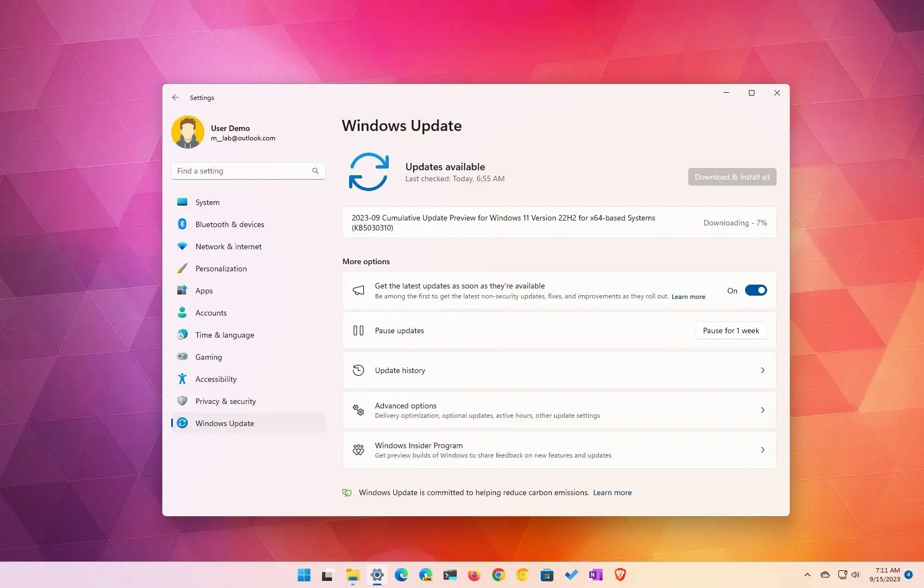Maximize the Settings window
The height and width of the screenshot is (588, 924).
point(752,93)
